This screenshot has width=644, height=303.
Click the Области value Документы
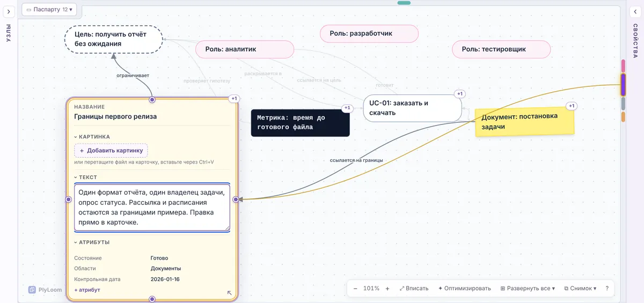(x=166, y=268)
